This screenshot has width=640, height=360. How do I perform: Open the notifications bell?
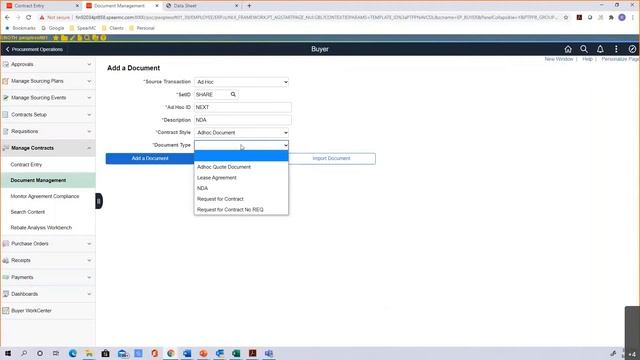coord(600,49)
